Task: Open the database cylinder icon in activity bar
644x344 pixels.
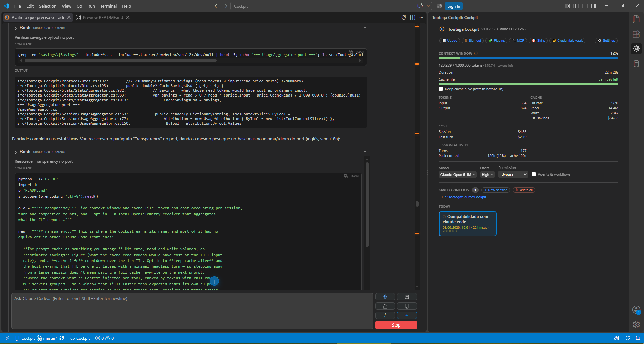Action: coord(636,64)
